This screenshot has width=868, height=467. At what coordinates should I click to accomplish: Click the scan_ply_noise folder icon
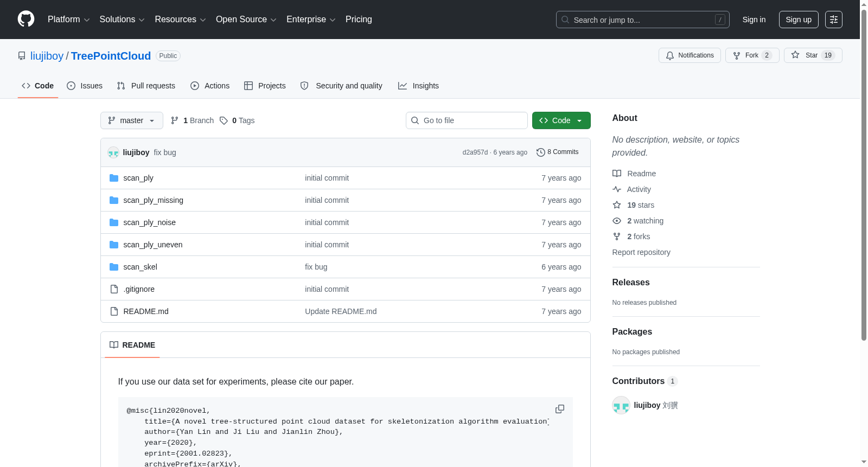(114, 222)
